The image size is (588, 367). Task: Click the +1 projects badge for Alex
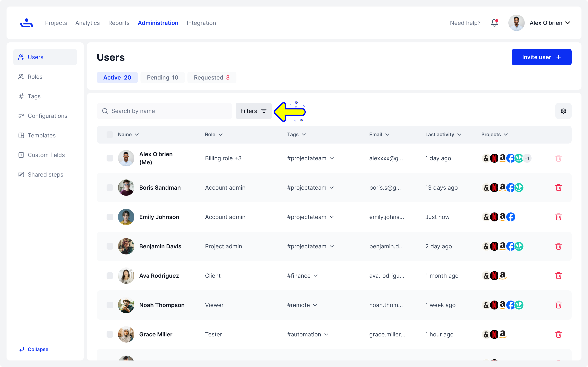pos(527,158)
